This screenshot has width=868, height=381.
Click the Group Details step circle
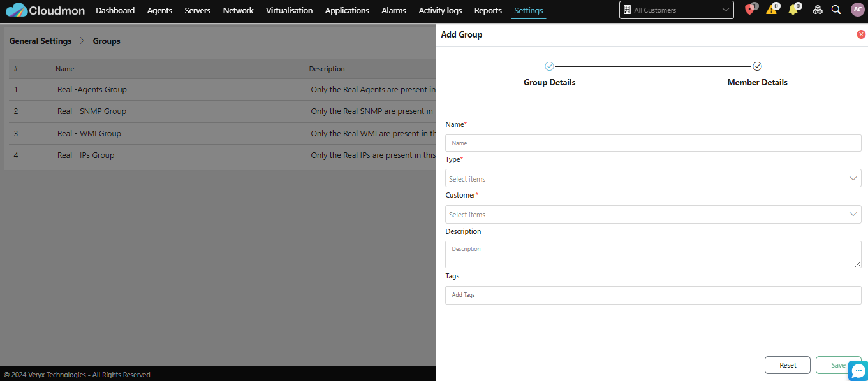549,66
